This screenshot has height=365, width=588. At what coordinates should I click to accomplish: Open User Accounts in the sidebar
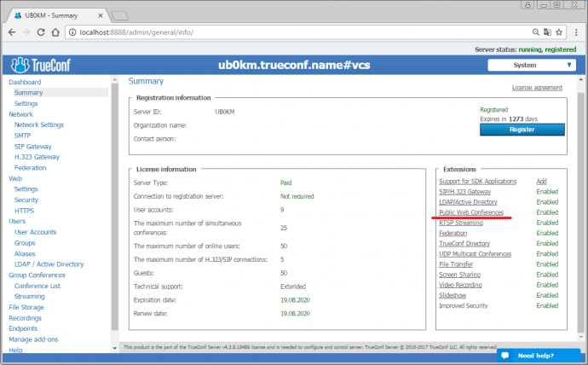pyautogui.click(x=35, y=232)
